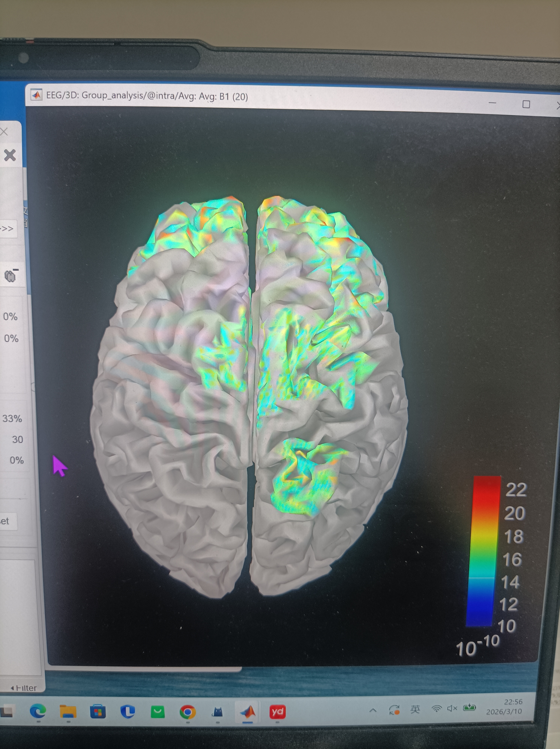560x749 pixels.
Task: Open the red yd Youdao app icon
Action: click(277, 712)
